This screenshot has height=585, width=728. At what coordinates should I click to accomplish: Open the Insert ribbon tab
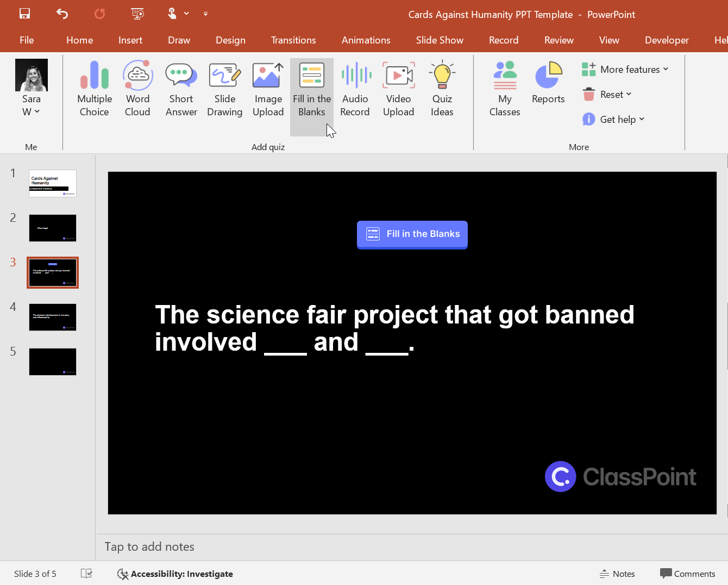pos(130,40)
